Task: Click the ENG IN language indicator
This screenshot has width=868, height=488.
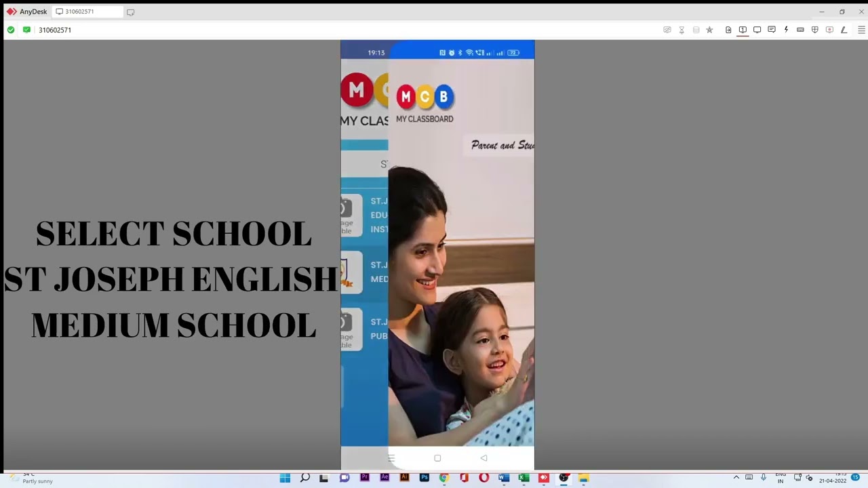Action: click(781, 478)
